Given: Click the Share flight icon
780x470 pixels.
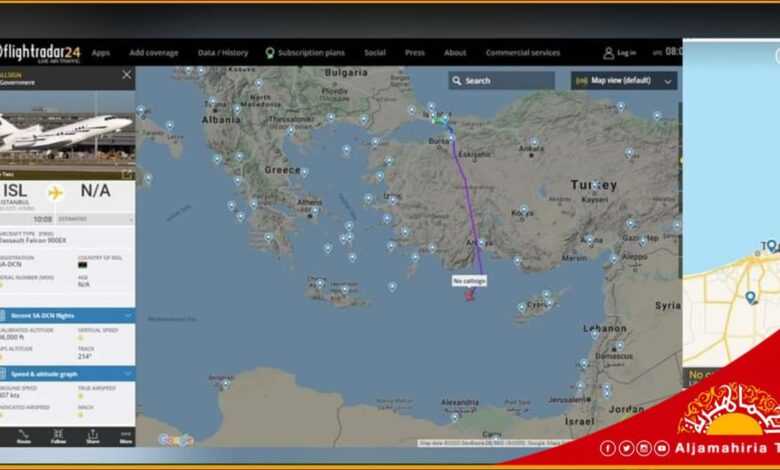Looking at the screenshot, I should click(93, 436).
